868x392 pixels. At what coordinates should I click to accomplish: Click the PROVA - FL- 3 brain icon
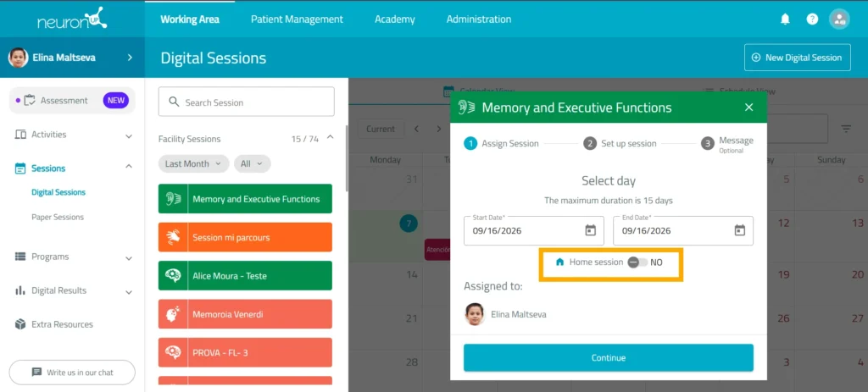[173, 352]
